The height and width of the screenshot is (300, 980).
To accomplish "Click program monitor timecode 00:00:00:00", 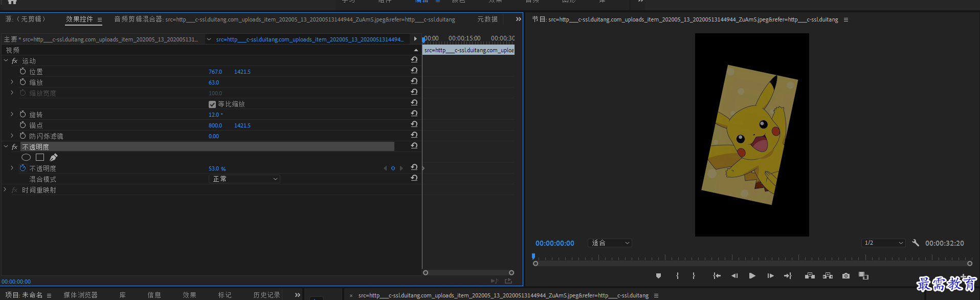I will click(x=554, y=243).
